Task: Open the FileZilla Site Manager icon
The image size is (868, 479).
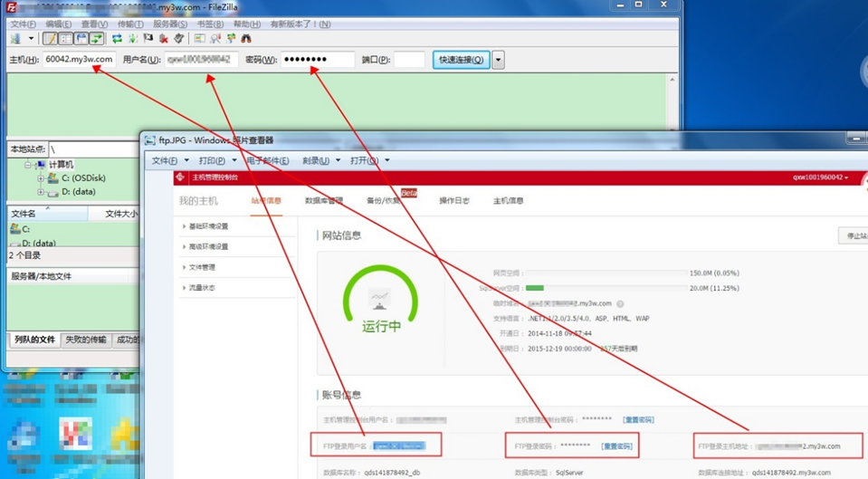Action: tap(15, 38)
